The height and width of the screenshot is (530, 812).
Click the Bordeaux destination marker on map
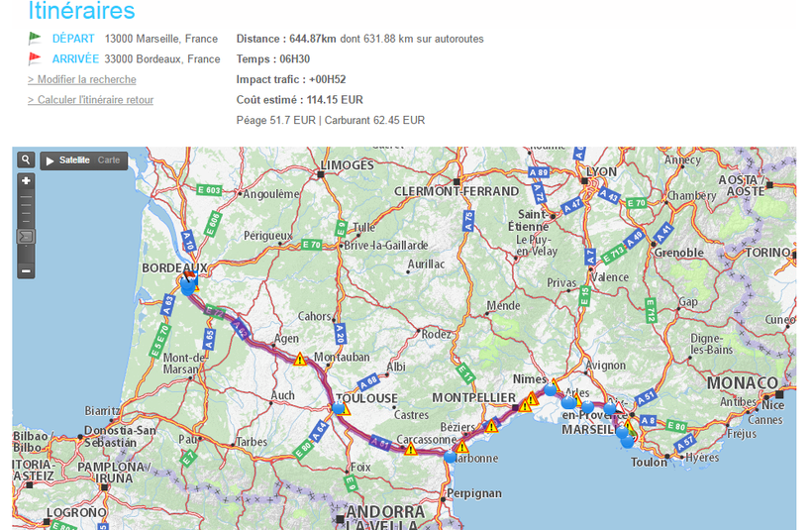(188, 285)
